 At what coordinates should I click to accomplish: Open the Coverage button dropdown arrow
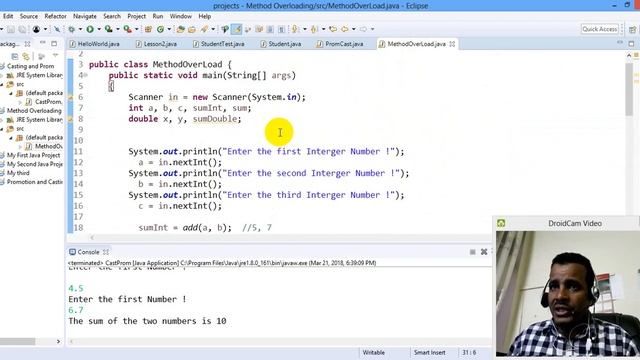(118, 29)
